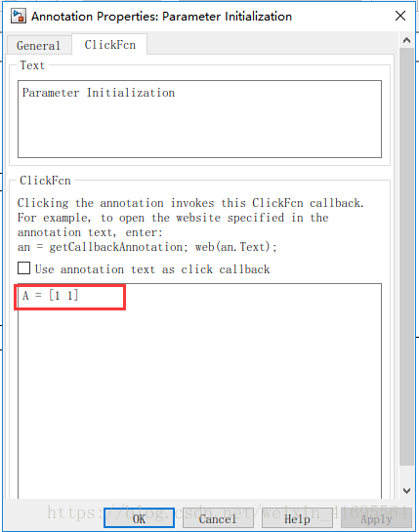Screen dimensions: 419x532
Task: Close the Annotation Properties dialog
Action: pos(400,16)
